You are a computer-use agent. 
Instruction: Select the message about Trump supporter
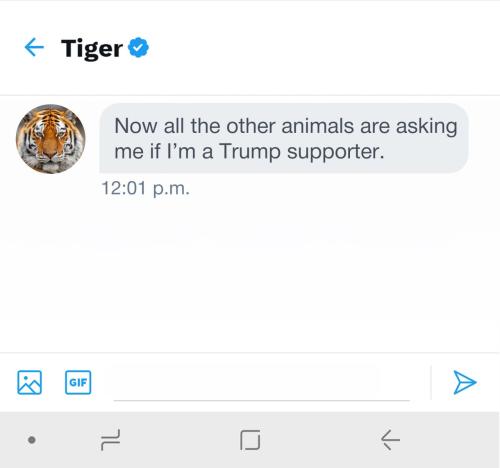pos(284,138)
